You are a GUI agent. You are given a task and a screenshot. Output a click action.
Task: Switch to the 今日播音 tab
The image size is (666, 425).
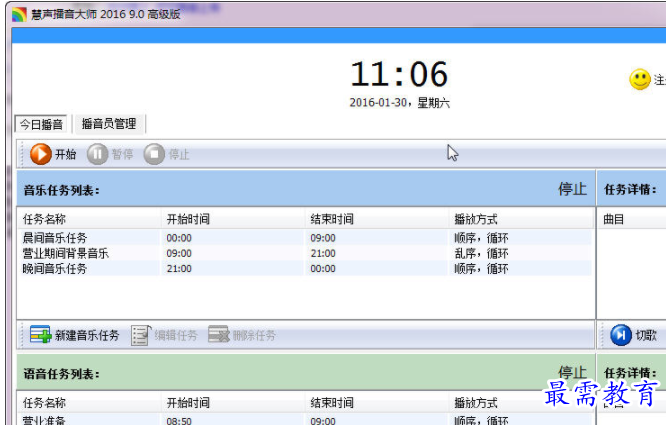[x=41, y=124]
